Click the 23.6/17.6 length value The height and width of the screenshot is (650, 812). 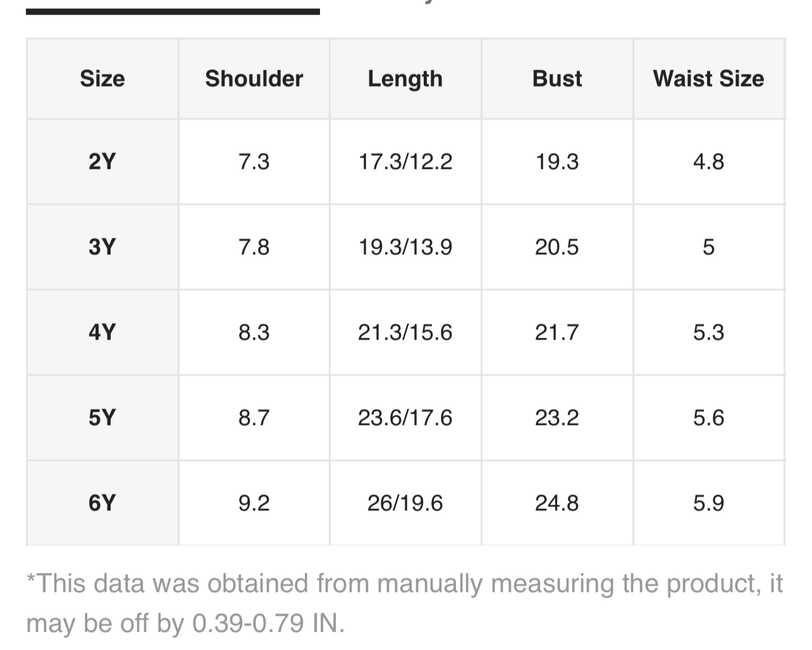(405, 417)
